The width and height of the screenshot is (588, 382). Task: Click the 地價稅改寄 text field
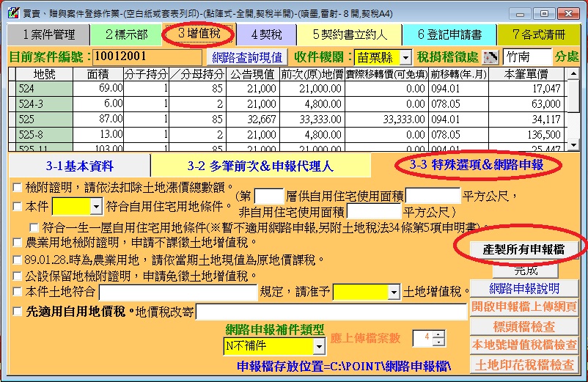(x=330, y=312)
